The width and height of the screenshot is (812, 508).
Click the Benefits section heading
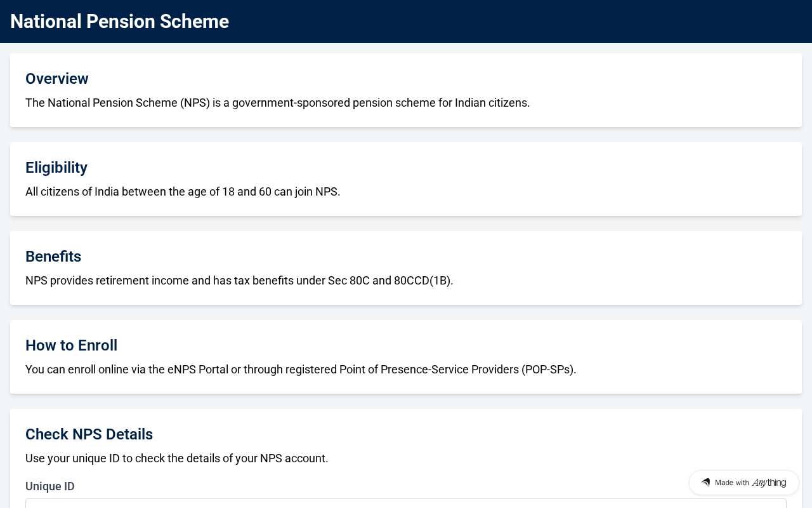point(53,257)
